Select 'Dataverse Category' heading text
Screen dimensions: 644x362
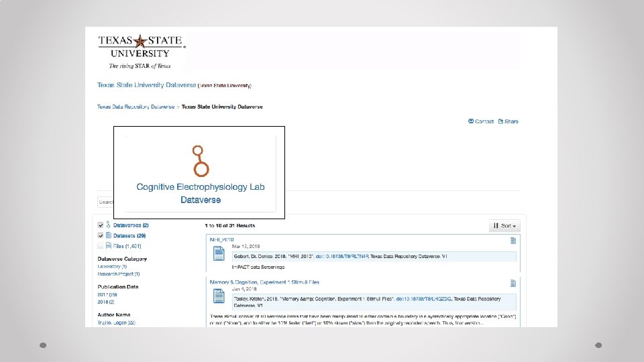122,259
